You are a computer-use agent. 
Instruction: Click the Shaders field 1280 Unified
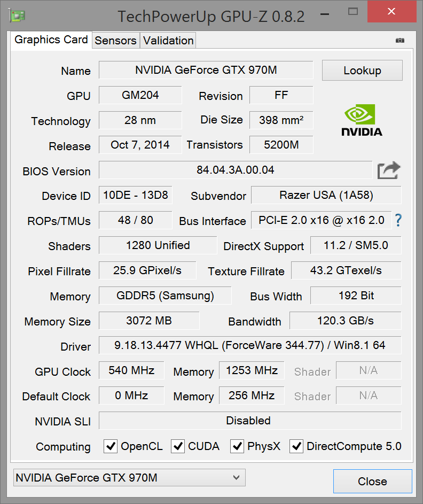[158, 245]
